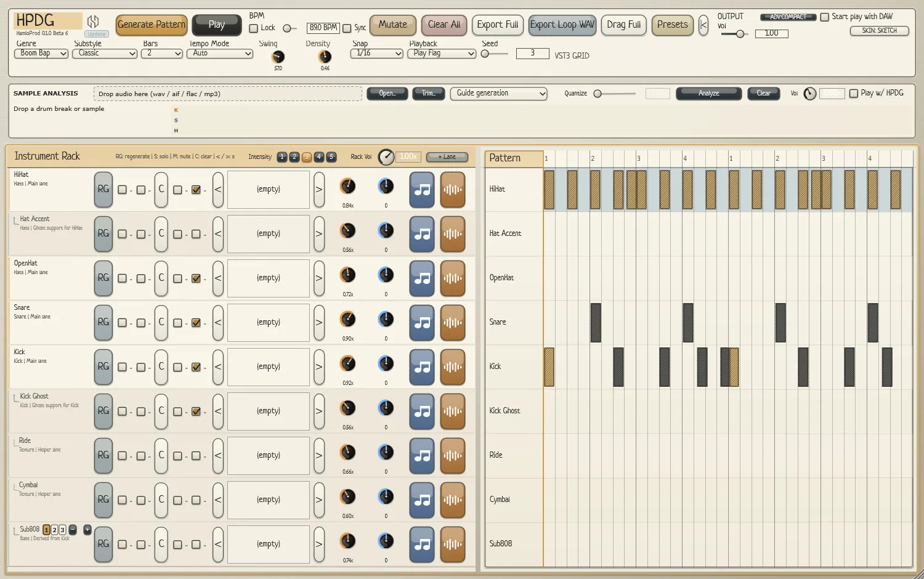Click the orange waveform icon for Sub808

tap(453, 545)
